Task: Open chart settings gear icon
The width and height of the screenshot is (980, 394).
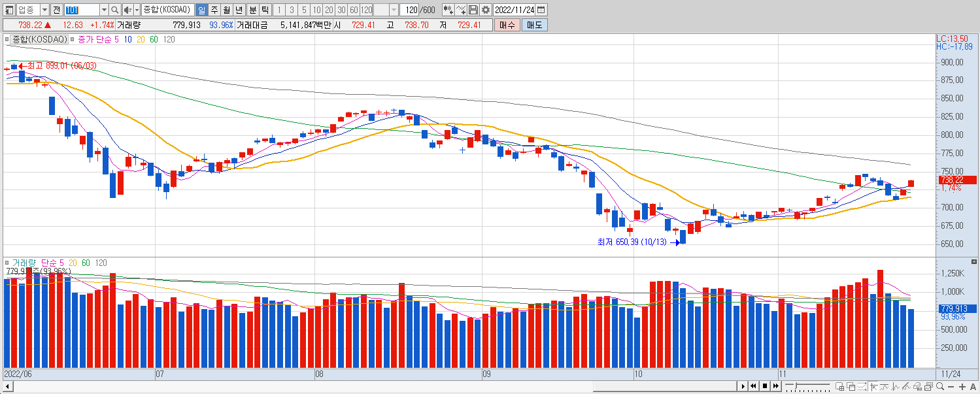Action: point(486,10)
